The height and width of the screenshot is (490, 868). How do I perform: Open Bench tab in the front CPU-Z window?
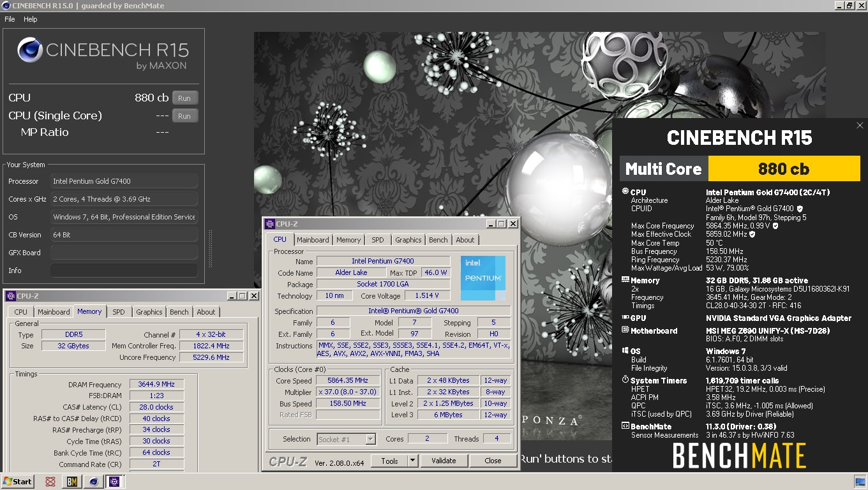(x=438, y=240)
